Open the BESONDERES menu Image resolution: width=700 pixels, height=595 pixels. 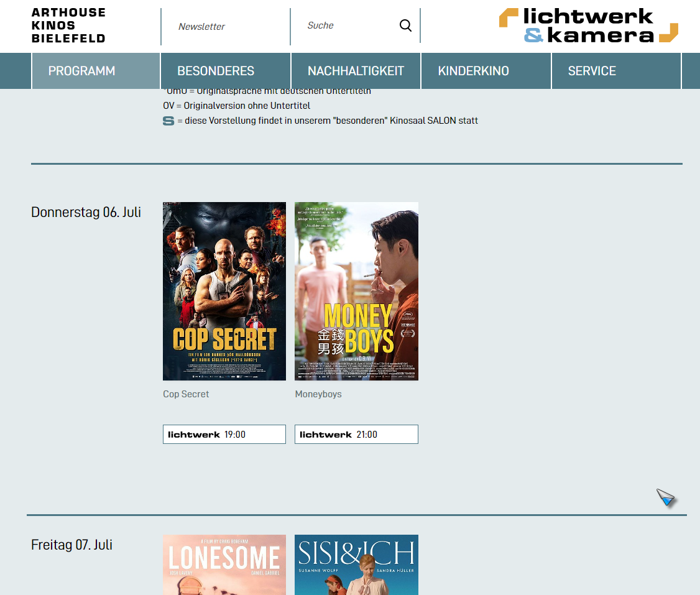point(226,71)
